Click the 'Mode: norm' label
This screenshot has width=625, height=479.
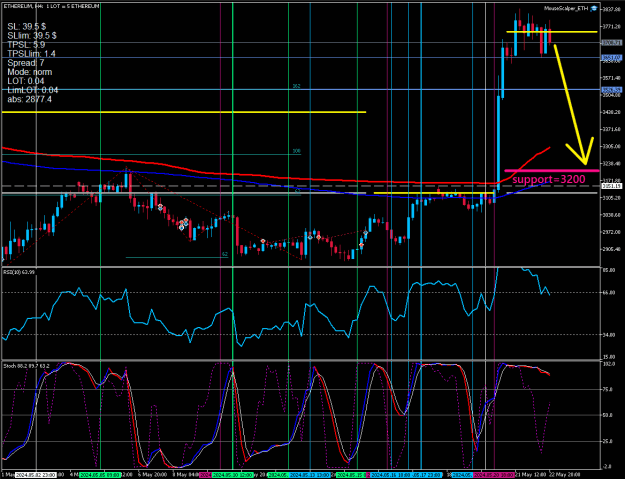click(29, 72)
